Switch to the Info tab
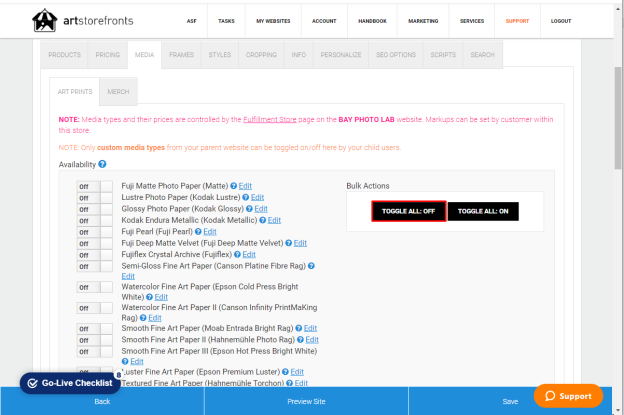 click(298, 55)
